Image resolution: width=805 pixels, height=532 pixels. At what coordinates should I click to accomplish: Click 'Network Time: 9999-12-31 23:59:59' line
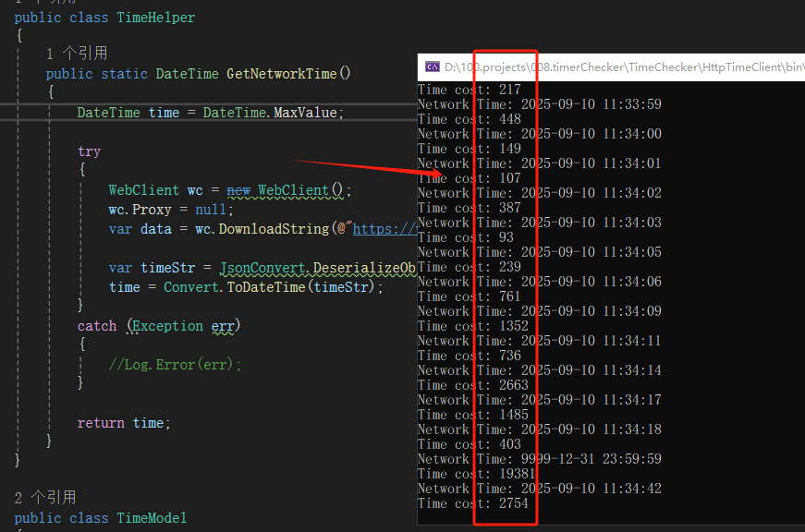(x=540, y=459)
